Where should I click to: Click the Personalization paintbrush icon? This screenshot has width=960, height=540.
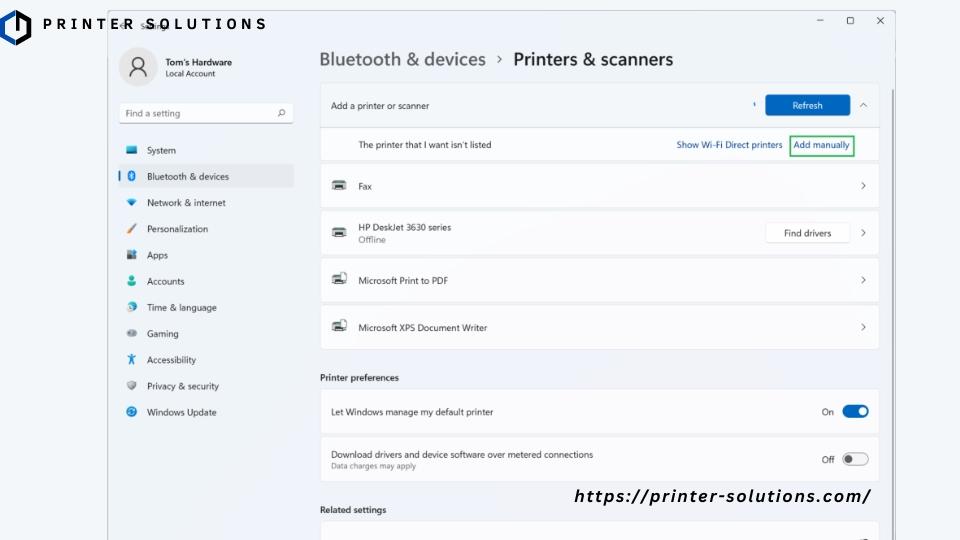coord(132,229)
